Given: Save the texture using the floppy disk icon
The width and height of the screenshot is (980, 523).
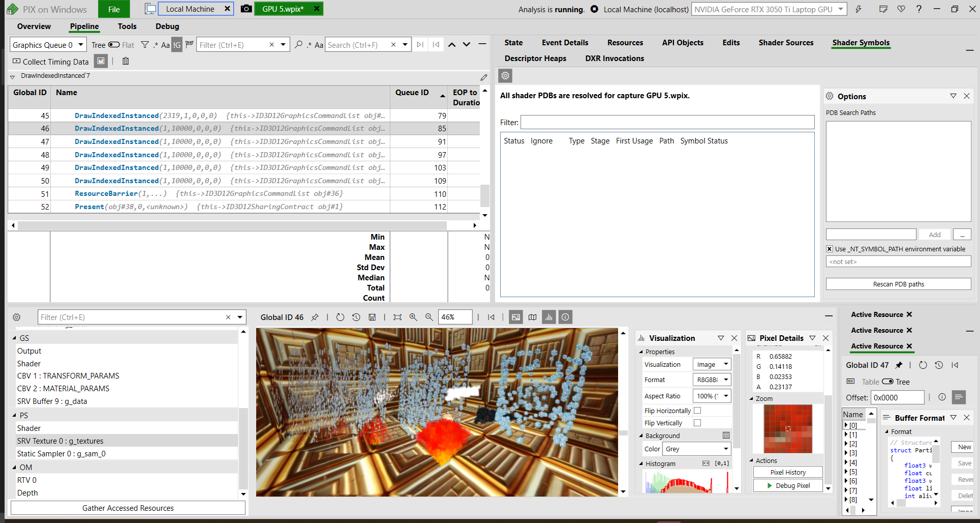Looking at the screenshot, I should coord(372,317).
